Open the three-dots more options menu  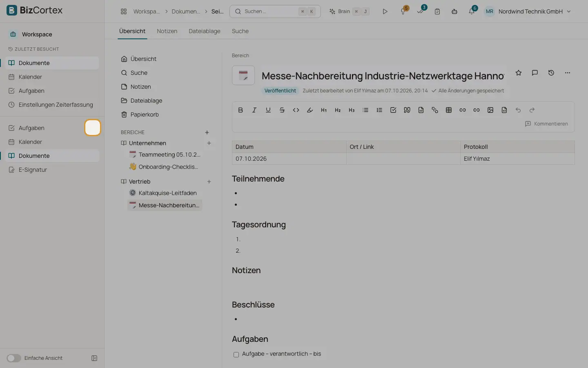coord(568,73)
